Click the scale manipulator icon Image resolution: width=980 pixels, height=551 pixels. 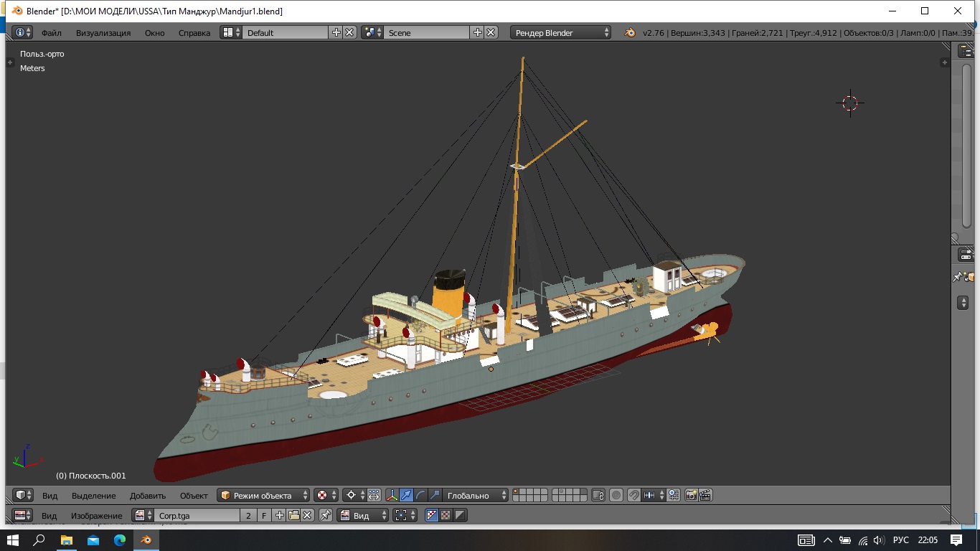click(435, 495)
